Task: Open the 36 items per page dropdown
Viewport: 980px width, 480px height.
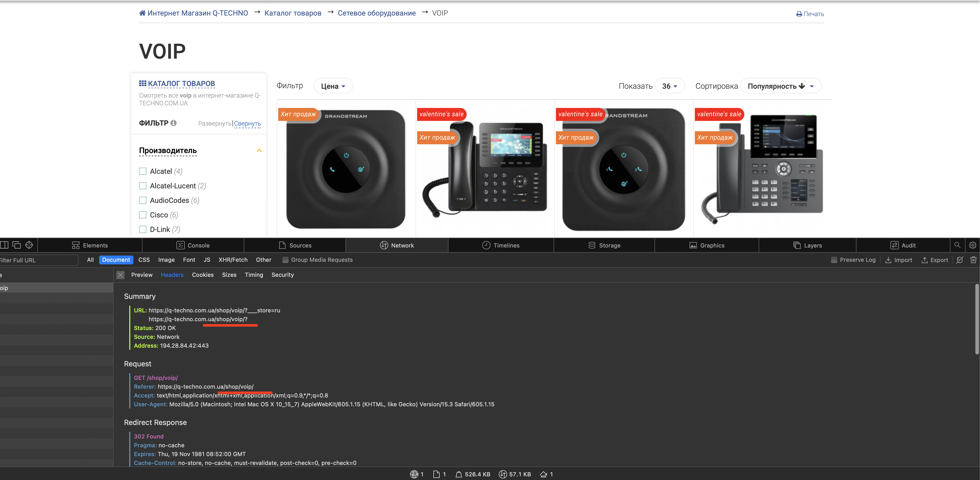Action: pyautogui.click(x=670, y=86)
